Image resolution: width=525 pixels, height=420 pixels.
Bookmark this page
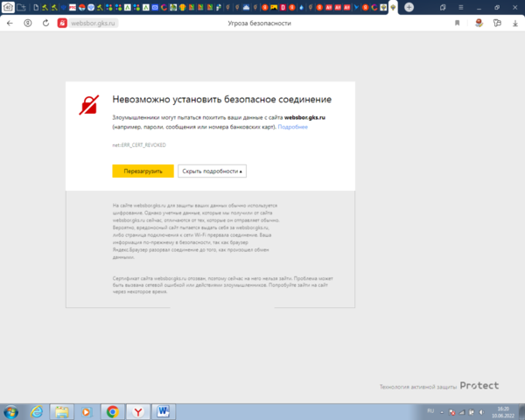[x=458, y=23]
